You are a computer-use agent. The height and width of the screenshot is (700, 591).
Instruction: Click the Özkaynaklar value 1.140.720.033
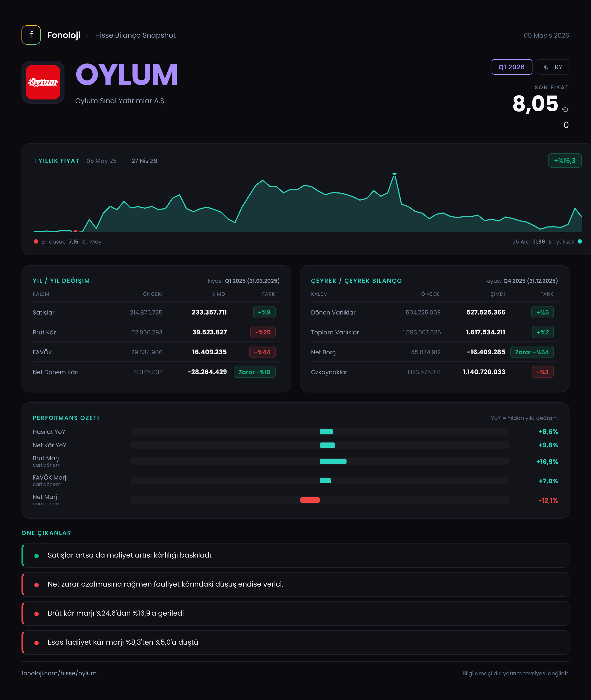point(484,372)
